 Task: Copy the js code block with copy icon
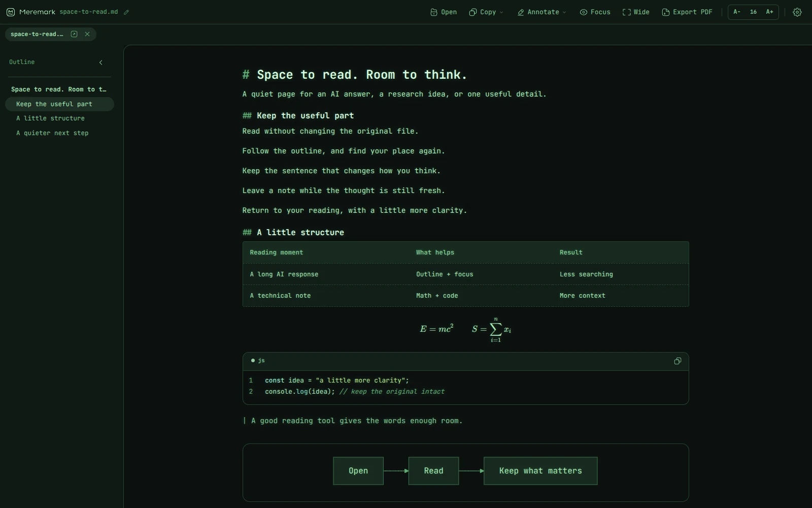coord(678,361)
